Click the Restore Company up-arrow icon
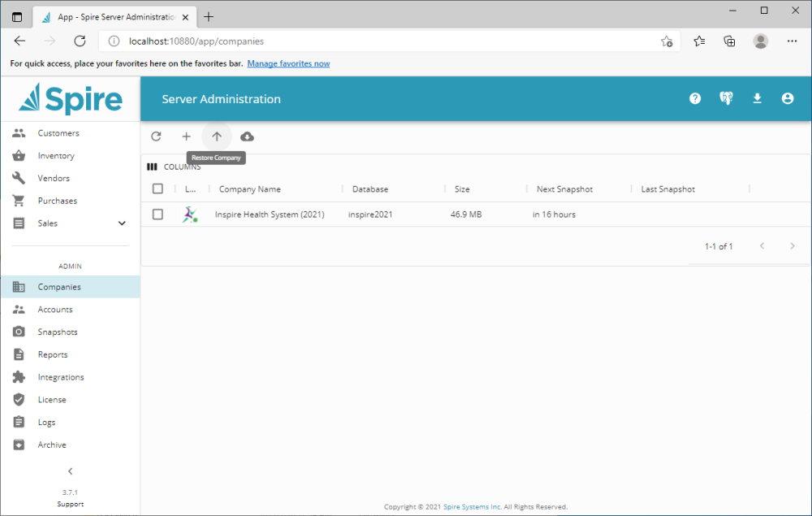 click(217, 137)
